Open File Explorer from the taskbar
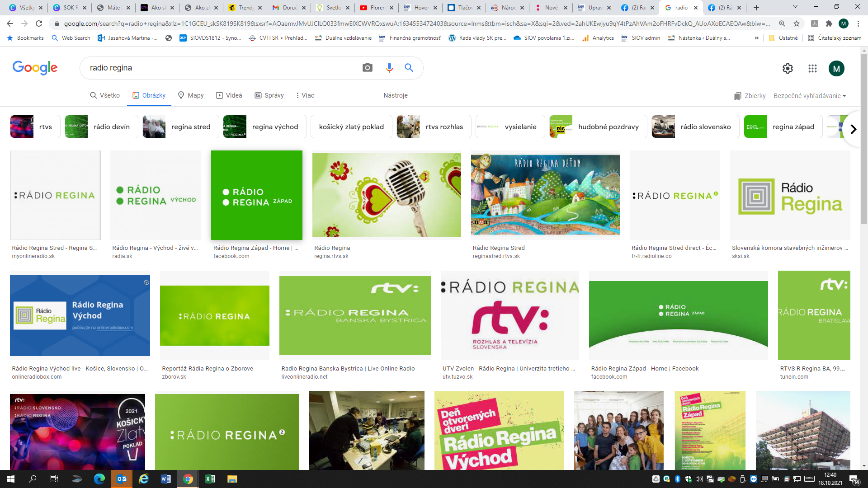The image size is (868, 488). pyautogui.click(x=232, y=479)
